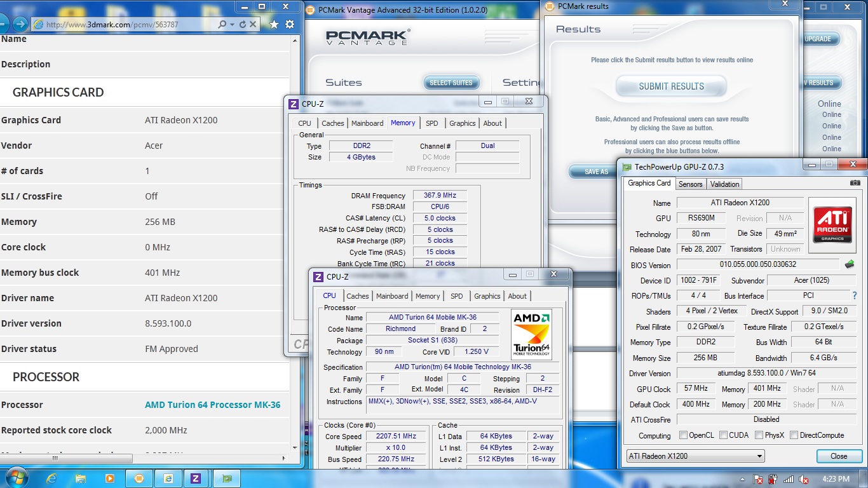Refresh the 3dmark.com page
Screen dimensions: 868x488
click(242, 24)
